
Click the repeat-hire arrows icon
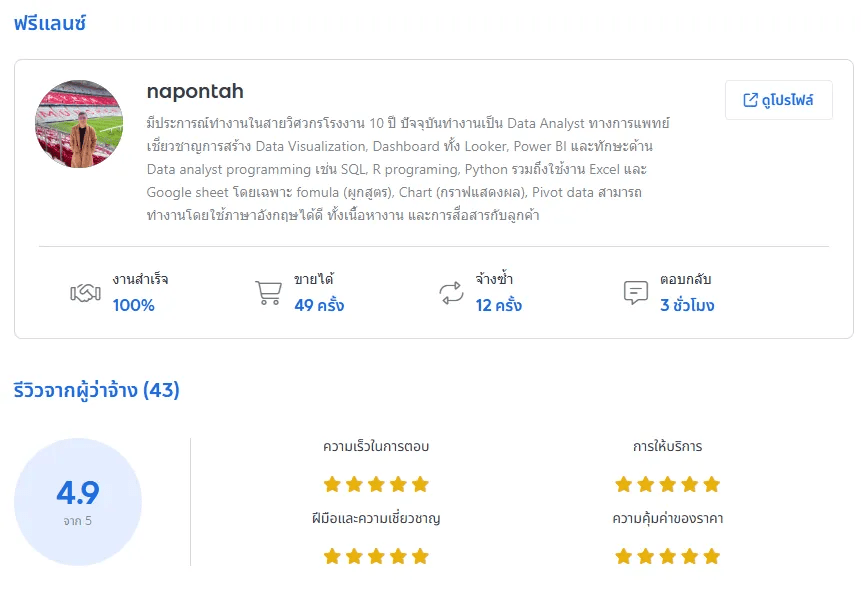click(451, 293)
